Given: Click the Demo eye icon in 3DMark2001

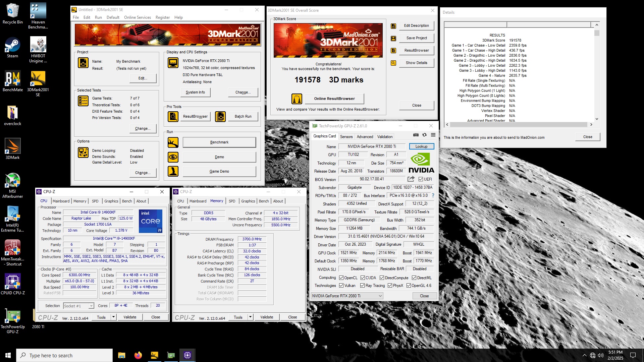Looking at the screenshot, I should tap(173, 157).
